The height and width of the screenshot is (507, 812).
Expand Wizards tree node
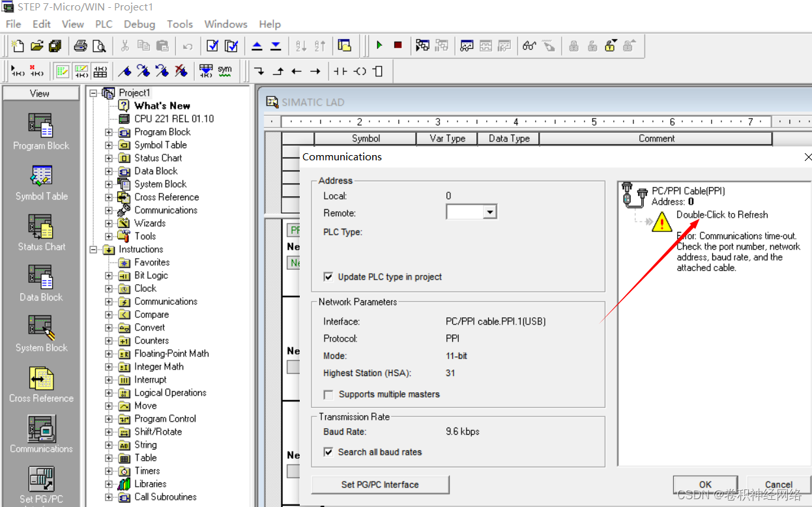[109, 224]
